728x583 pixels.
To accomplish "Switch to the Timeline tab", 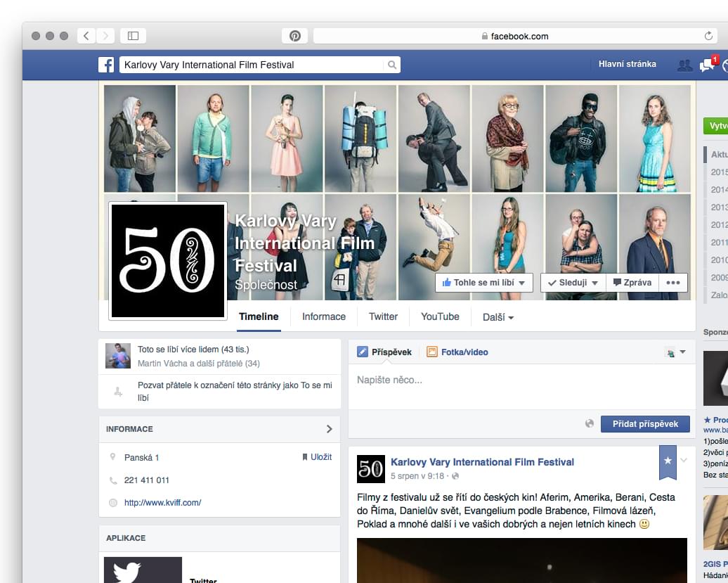I will coord(259,317).
